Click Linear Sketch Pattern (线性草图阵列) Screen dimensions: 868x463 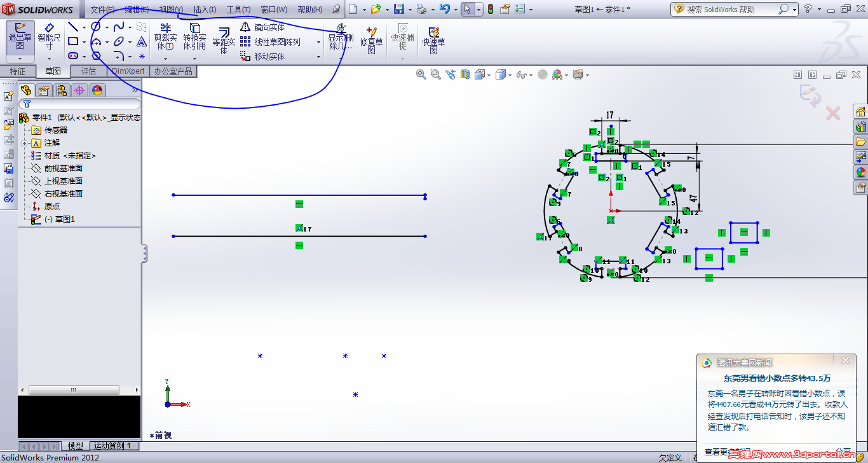click(270, 42)
